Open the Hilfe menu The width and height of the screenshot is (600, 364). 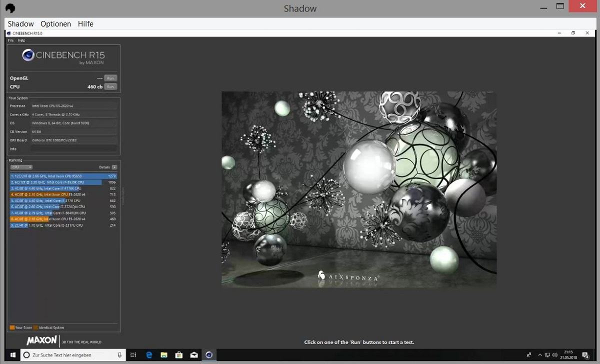click(85, 24)
